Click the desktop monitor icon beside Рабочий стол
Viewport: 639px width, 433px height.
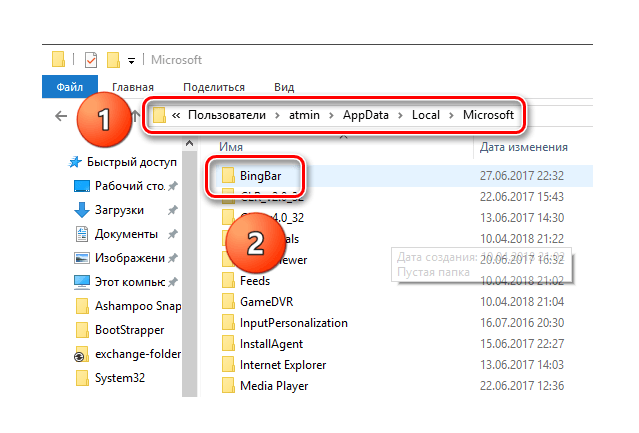(x=82, y=186)
